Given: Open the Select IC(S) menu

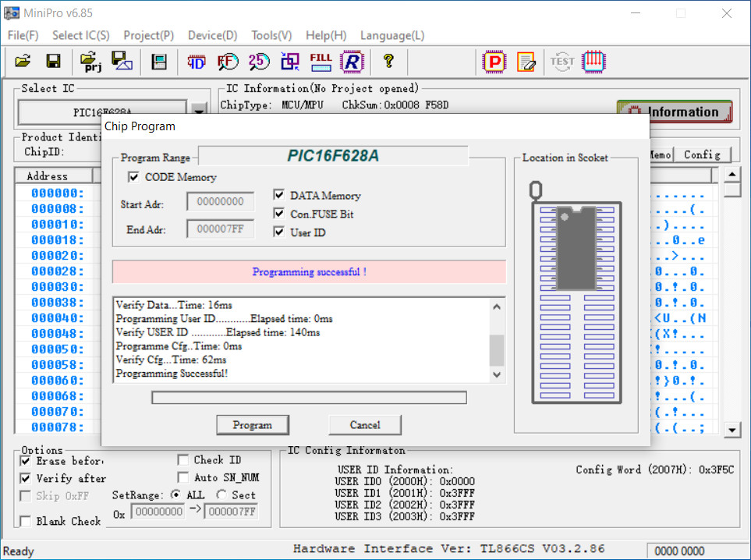Looking at the screenshot, I should click(81, 35).
